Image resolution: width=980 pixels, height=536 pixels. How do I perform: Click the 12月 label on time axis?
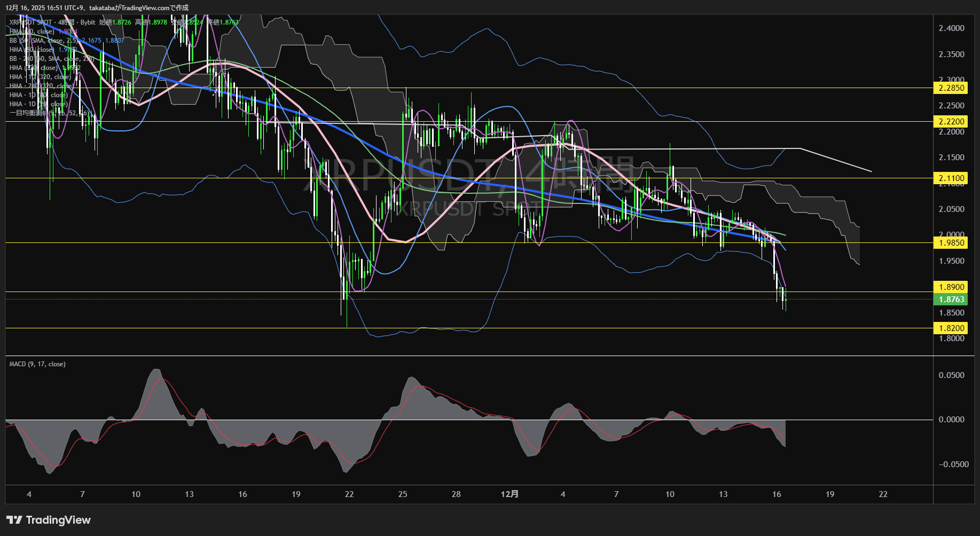tap(509, 494)
